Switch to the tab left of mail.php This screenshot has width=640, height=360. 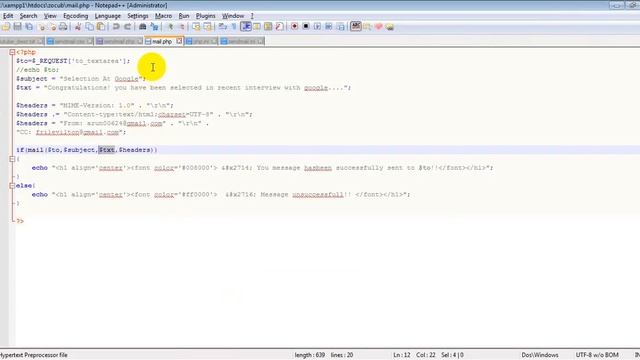coord(119,41)
